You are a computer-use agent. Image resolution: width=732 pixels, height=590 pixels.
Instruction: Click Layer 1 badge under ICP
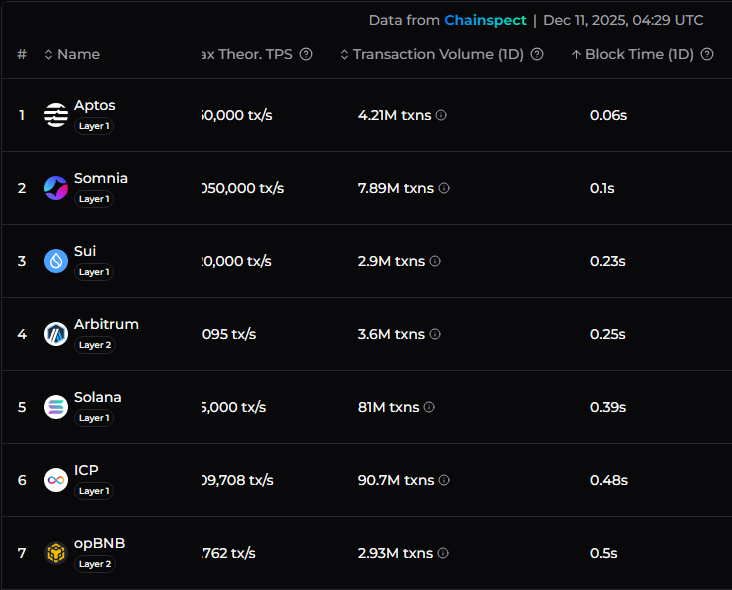pyautogui.click(x=94, y=491)
